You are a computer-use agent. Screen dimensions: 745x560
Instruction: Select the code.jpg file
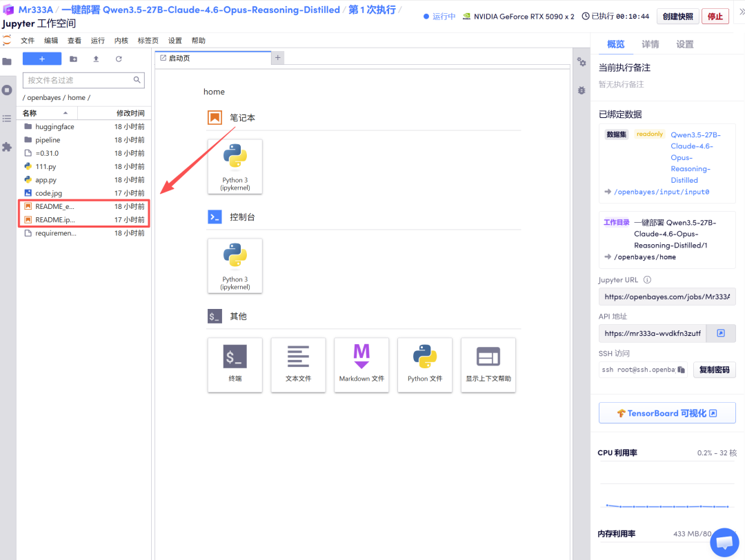pos(83,193)
